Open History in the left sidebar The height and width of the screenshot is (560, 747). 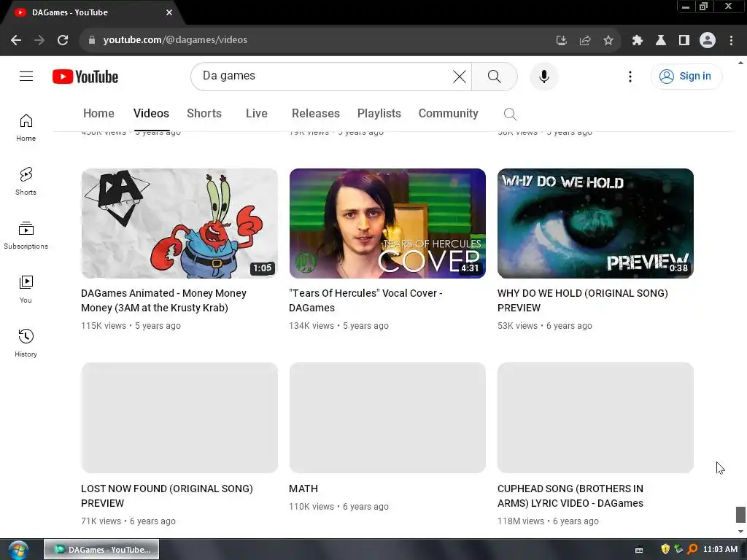click(x=26, y=343)
